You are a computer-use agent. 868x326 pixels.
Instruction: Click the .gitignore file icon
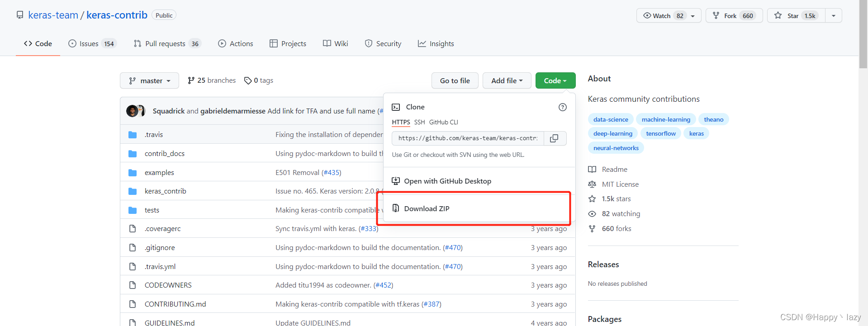click(x=133, y=248)
